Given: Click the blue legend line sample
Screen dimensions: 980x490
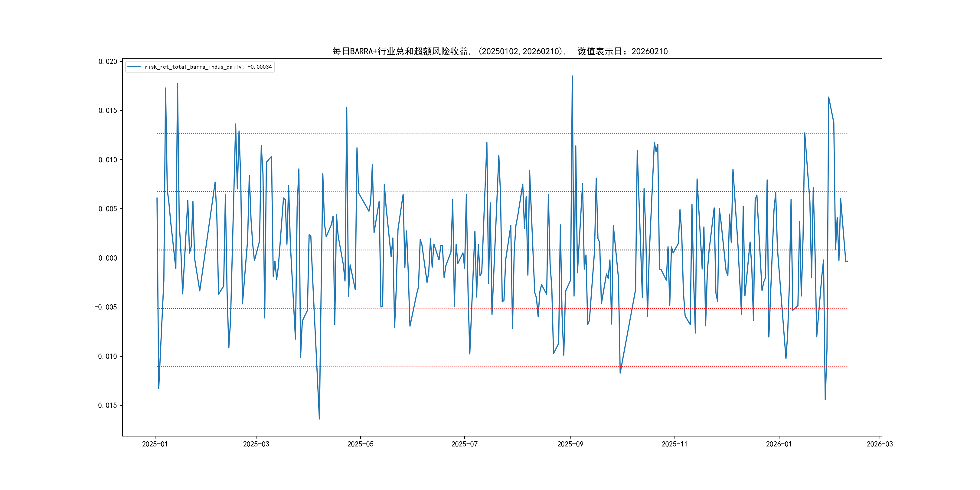Looking at the screenshot, I should pyautogui.click(x=134, y=67).
